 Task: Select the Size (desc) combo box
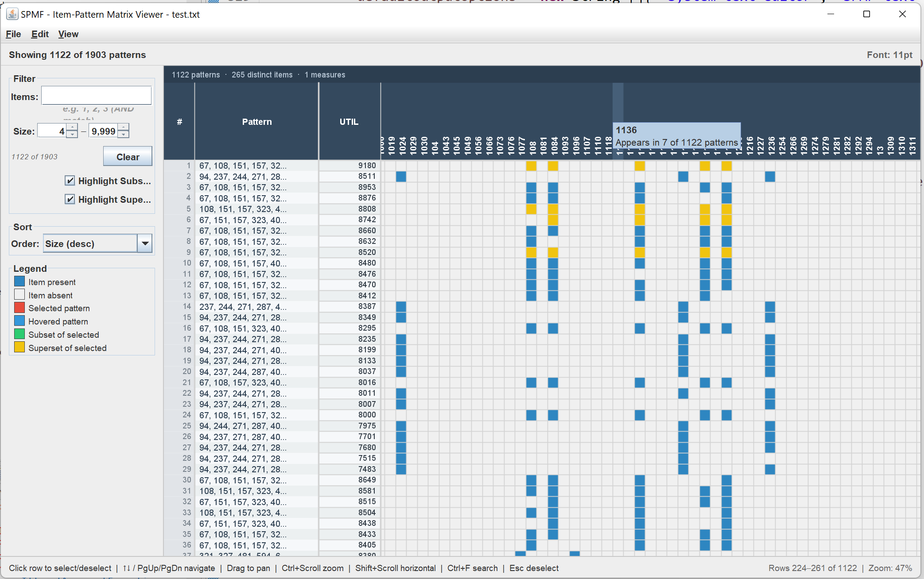point(90,243)
